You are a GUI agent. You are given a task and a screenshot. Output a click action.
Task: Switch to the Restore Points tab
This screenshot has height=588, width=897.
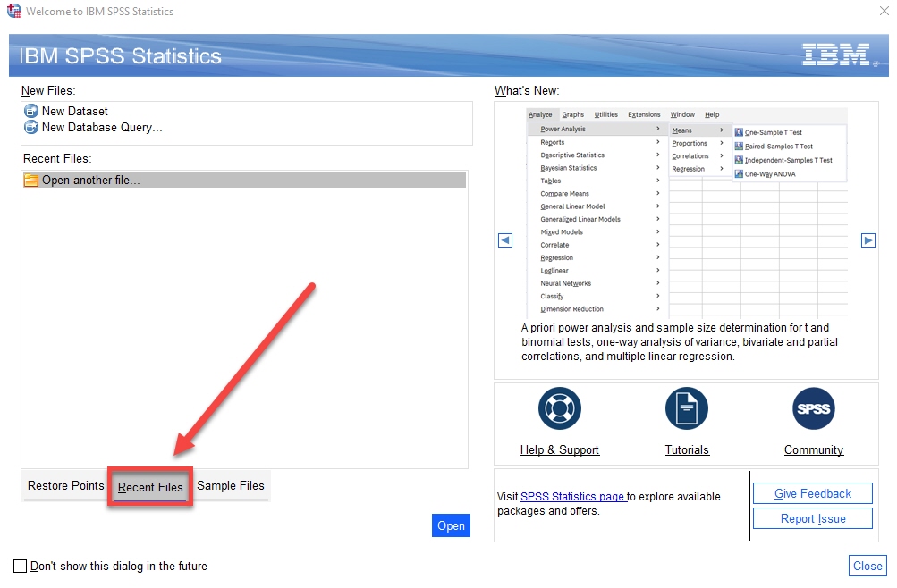[x=66, y=486]
